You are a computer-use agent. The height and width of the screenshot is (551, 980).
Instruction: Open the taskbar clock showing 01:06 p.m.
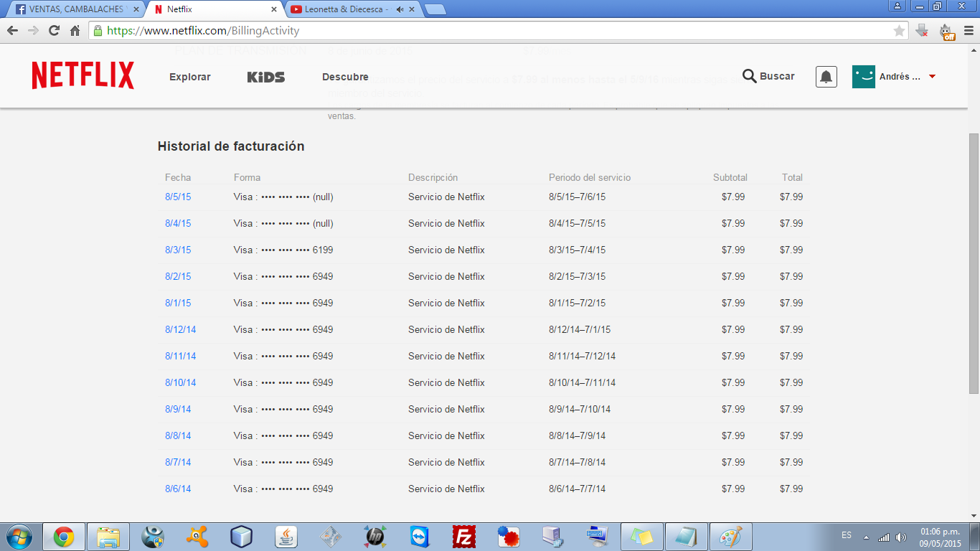point(940,537)
